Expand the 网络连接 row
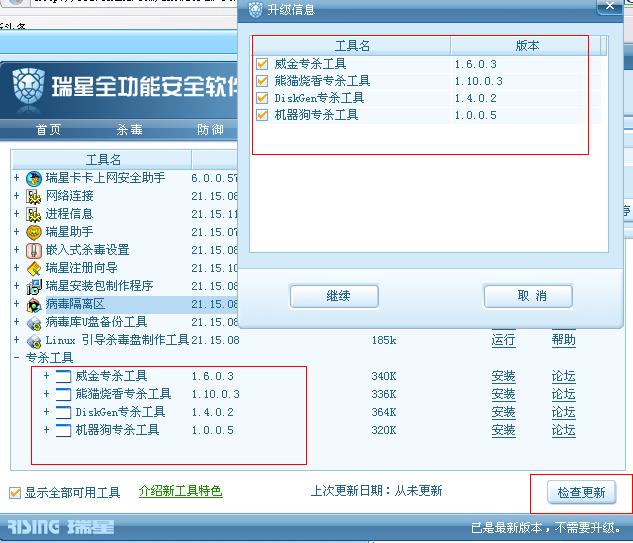 [x=16, y=195]
